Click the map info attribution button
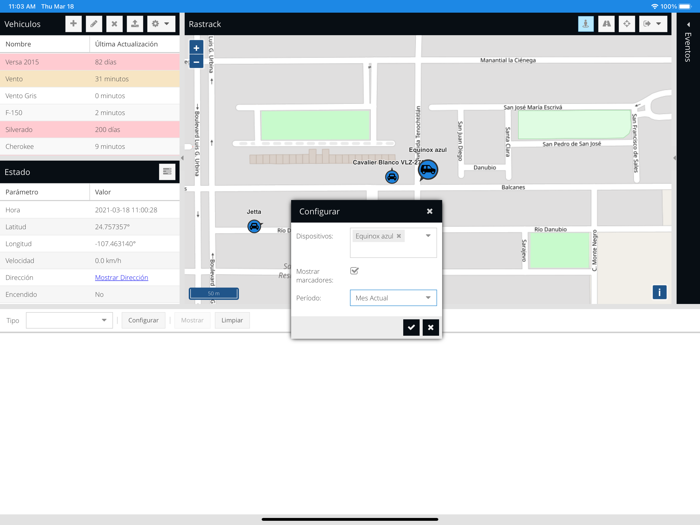 click(x=659, y=292)
